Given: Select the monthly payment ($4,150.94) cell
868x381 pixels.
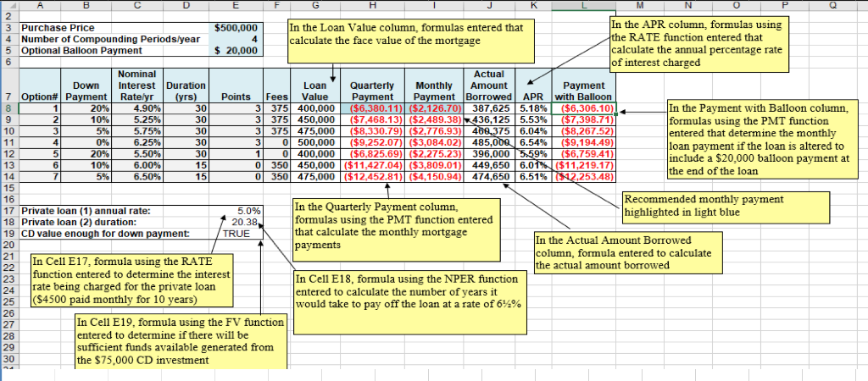Looking at the screenshot, I should pos(435,177).
